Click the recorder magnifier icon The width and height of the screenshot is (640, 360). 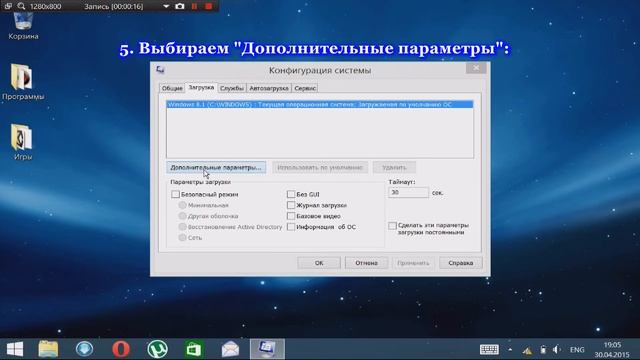[x=21, y=6]
